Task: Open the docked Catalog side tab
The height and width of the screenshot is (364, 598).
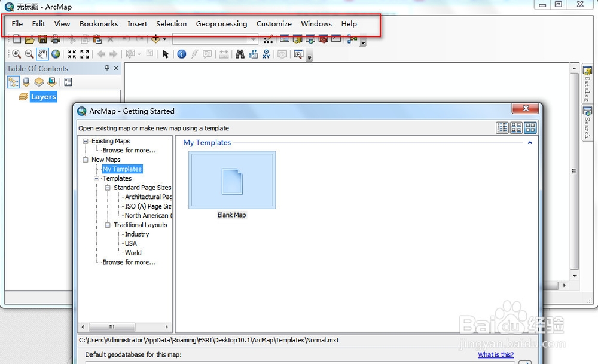Action: [x=587, y=84]
